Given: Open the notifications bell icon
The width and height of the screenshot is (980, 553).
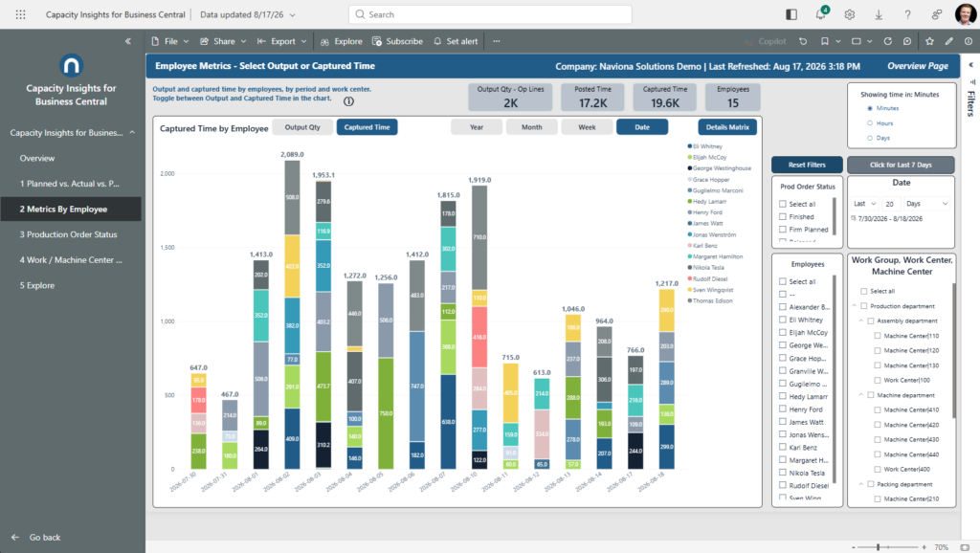Looking at the screenshot, I should coord(820,13).
